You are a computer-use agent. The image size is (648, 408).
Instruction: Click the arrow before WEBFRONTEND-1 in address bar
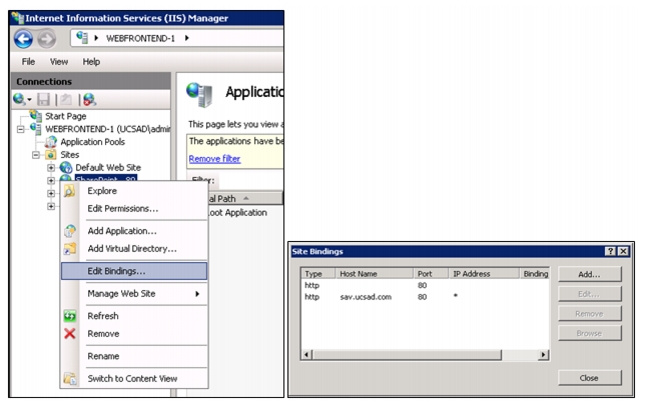coord(96,38)
